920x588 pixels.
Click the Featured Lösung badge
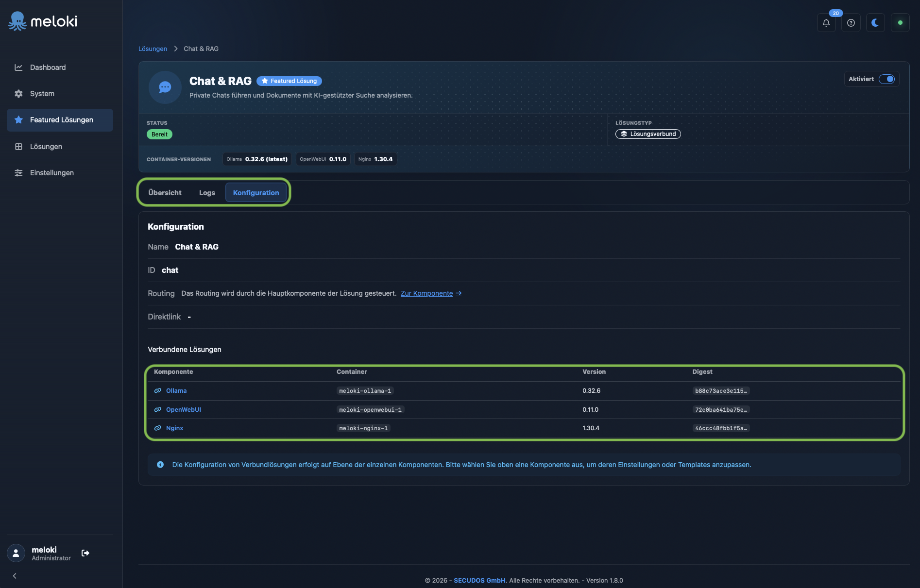(x=289, y=81)
